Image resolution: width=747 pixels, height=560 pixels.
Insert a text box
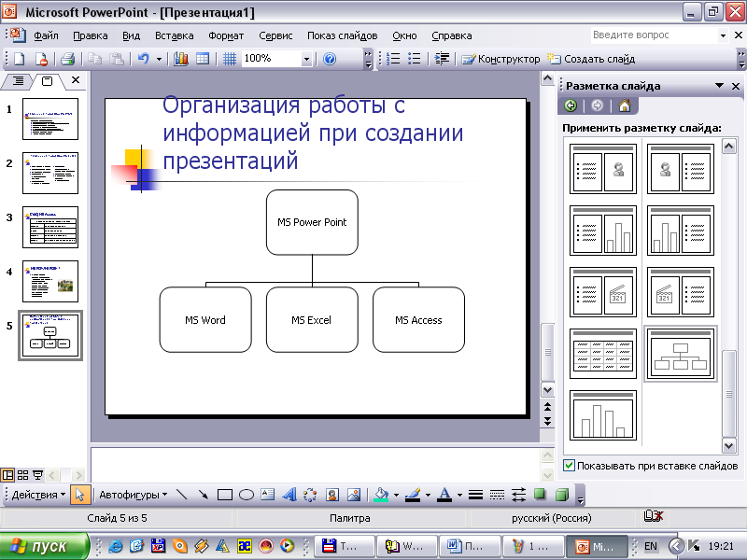(268, 495)
